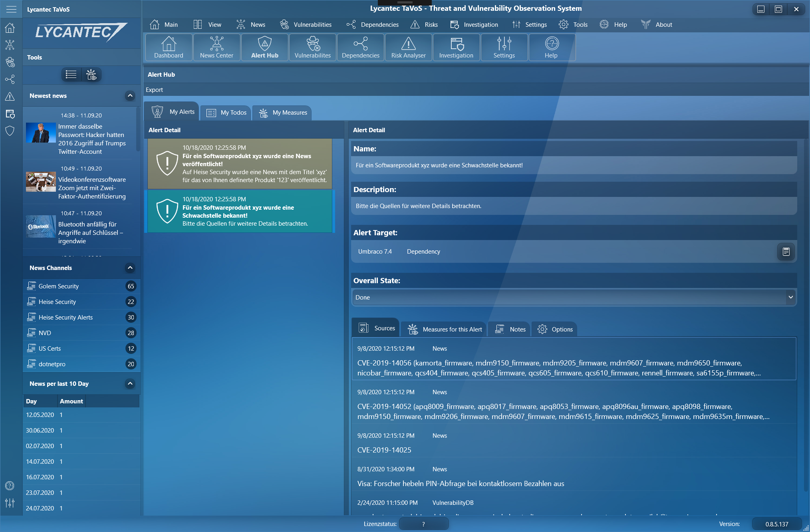Collapse the Newest news section
Viewport: 810px width, 532px height.
click(x=130, y=96)
